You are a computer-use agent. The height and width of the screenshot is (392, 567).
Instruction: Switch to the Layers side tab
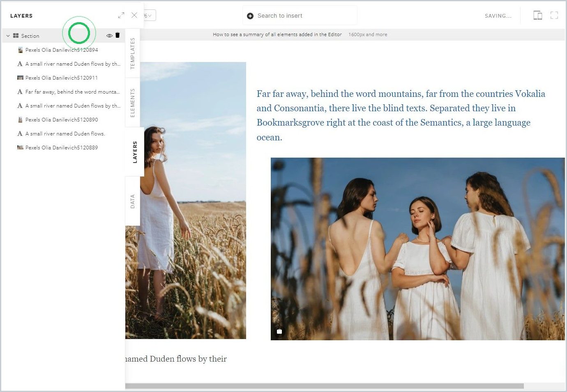click(x=135, y=152)
